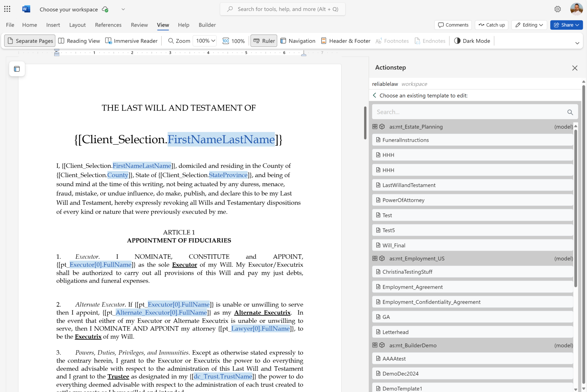The width and height of the screenshot is (587, 392).
Task: Open the settings gear icon
Action: click(557, 9)
